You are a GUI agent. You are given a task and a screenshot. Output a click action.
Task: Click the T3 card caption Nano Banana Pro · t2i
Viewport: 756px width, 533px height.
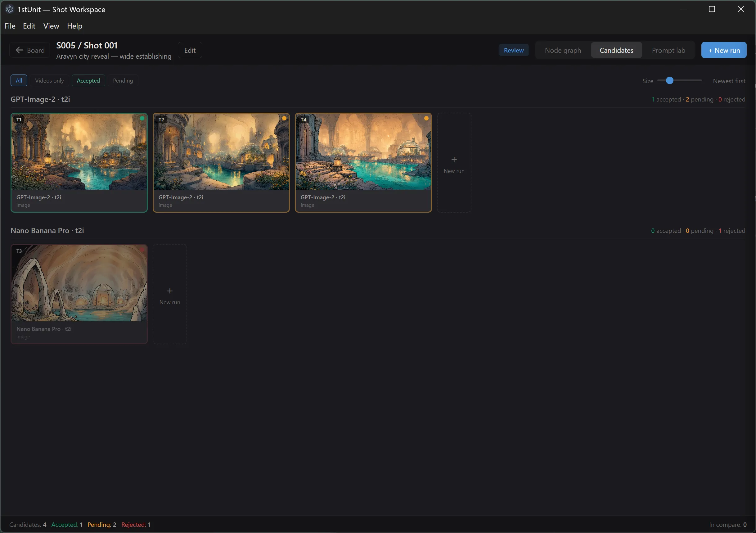click(x=44, y=329)
